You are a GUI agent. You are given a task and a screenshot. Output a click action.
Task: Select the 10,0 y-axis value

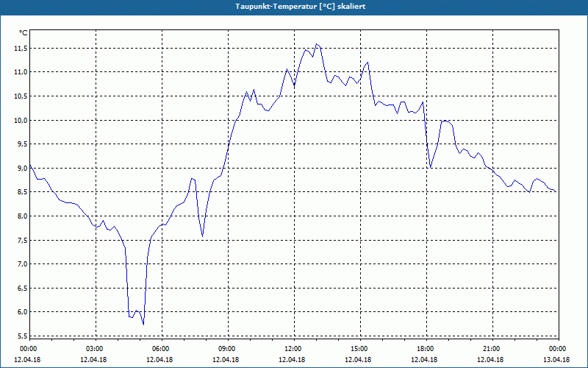[21, 120]
